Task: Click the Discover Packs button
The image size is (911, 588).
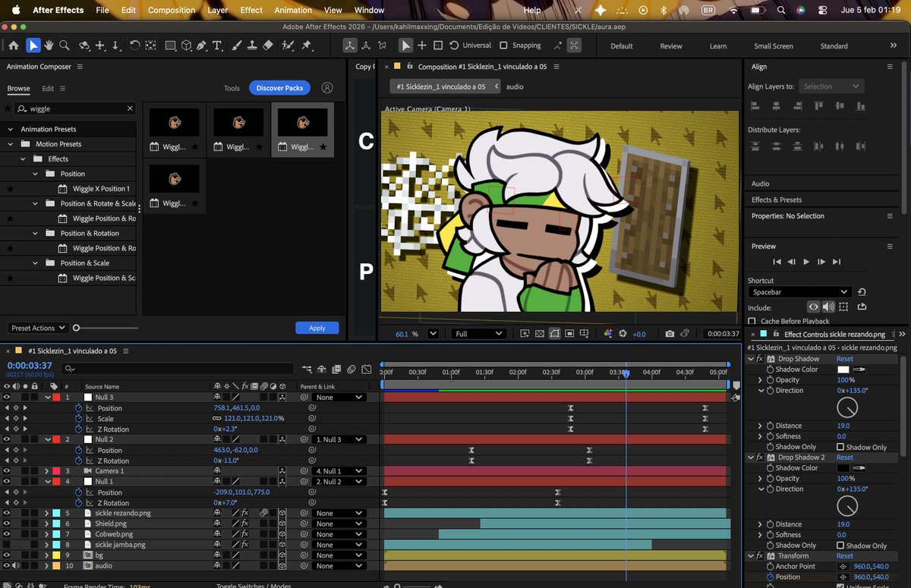Action: click(x=279, y=88)
